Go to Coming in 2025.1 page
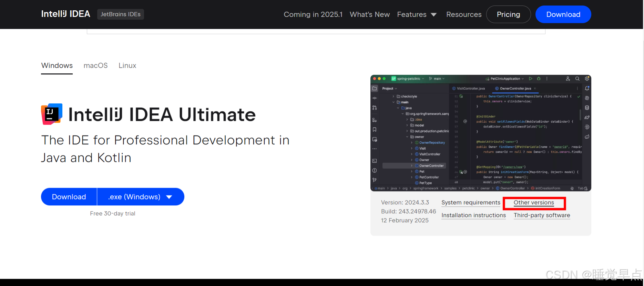Image resolution: width=644 pixels, height=286 pixels. tap(313, 14)
